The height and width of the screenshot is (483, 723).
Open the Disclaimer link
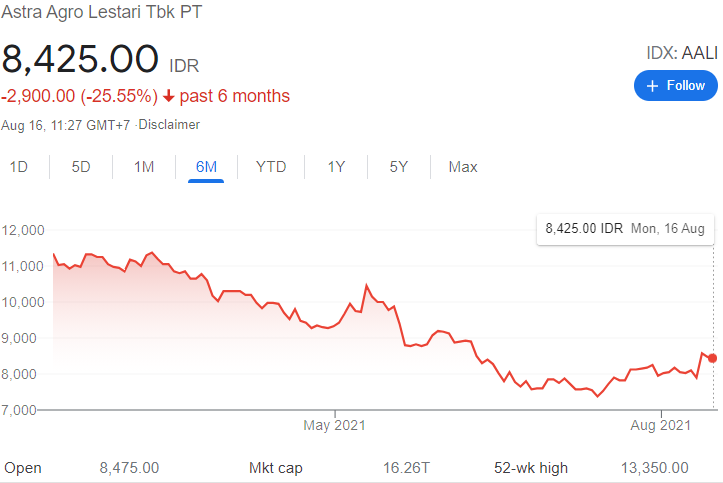[x=169, y=125]
